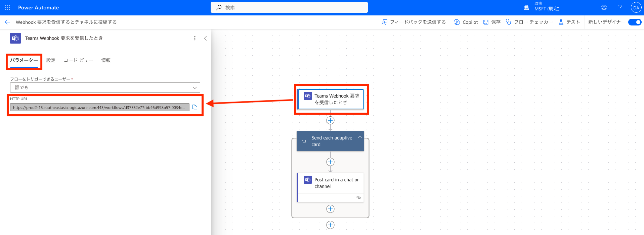Select the 設定 tab

(51, 60)
